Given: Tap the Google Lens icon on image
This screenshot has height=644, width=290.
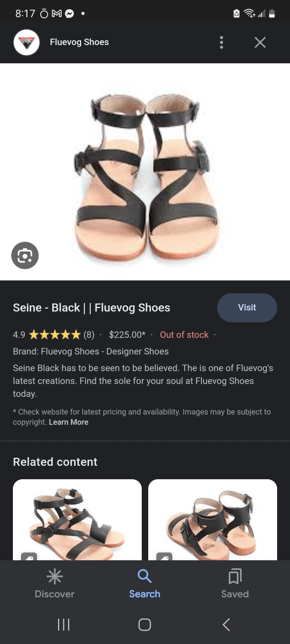Looking at the screenshot, I should (25, 255).
